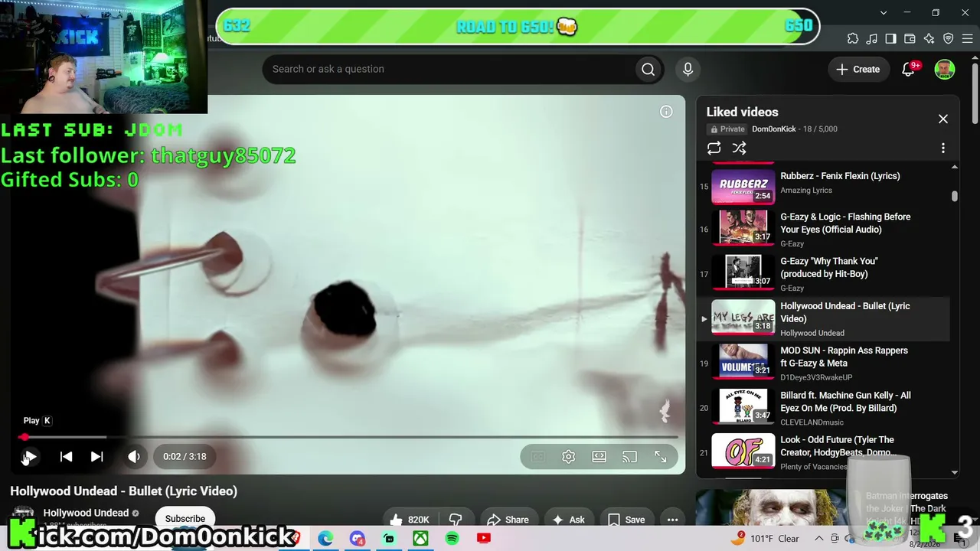Click the YouTube search magnifier button
Image resolution: width=980 pixels, height=551 pixels.
[x=648, y=69]
